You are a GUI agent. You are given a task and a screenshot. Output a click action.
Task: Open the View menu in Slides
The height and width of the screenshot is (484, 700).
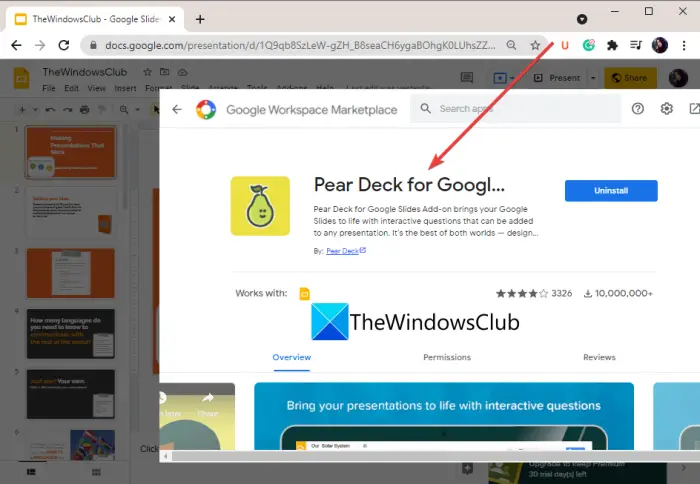click(x=96, y=88)
